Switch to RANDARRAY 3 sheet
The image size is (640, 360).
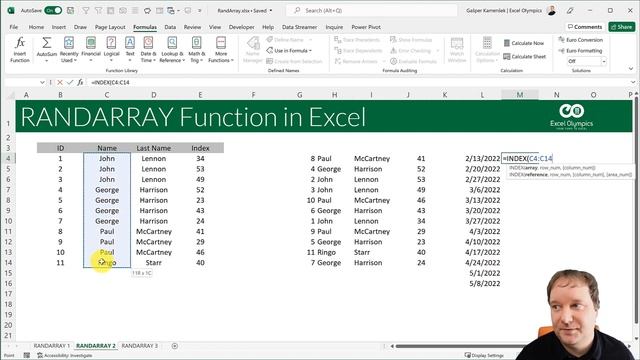click(x=140, y=346)
